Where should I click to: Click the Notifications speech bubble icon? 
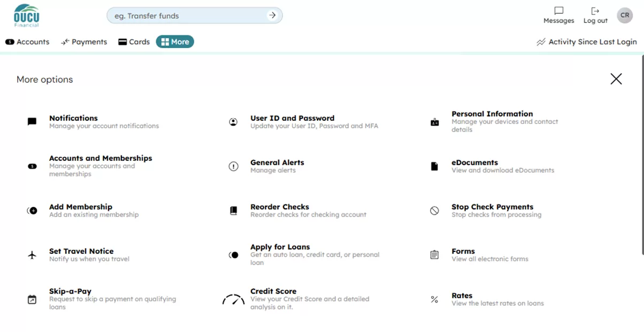[x=32, y=122]
